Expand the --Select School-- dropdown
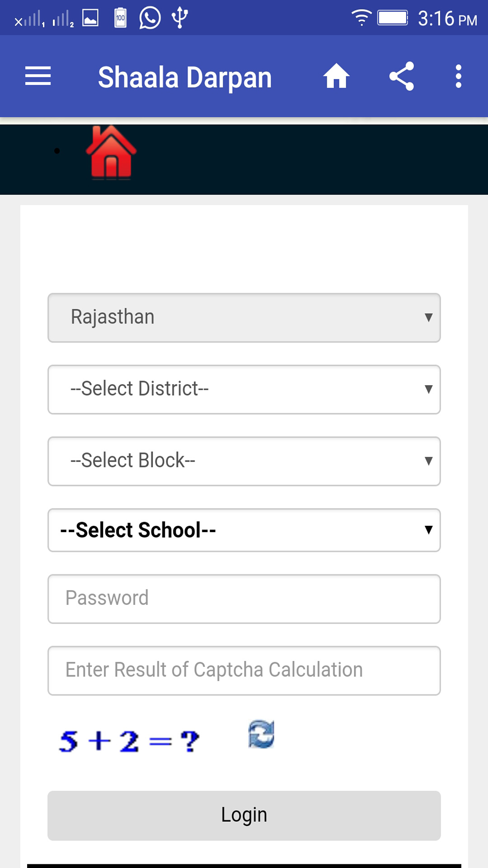Screen dimensions: 488x868 [244, 530]
